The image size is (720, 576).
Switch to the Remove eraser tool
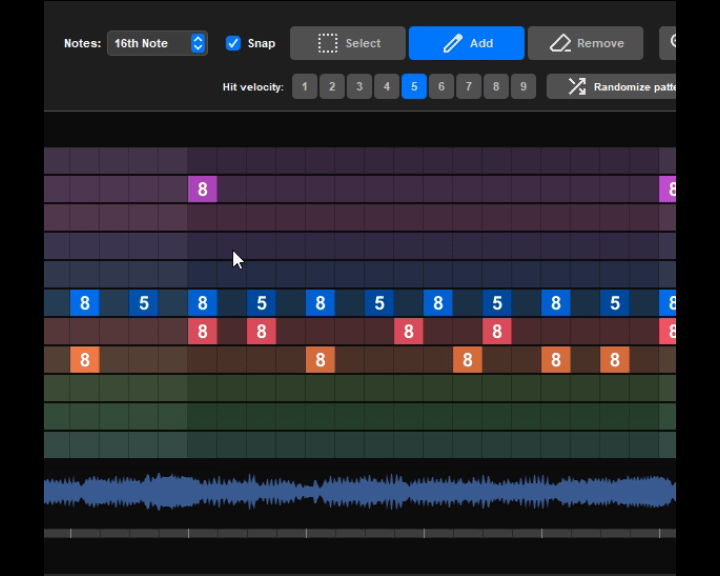585,43
